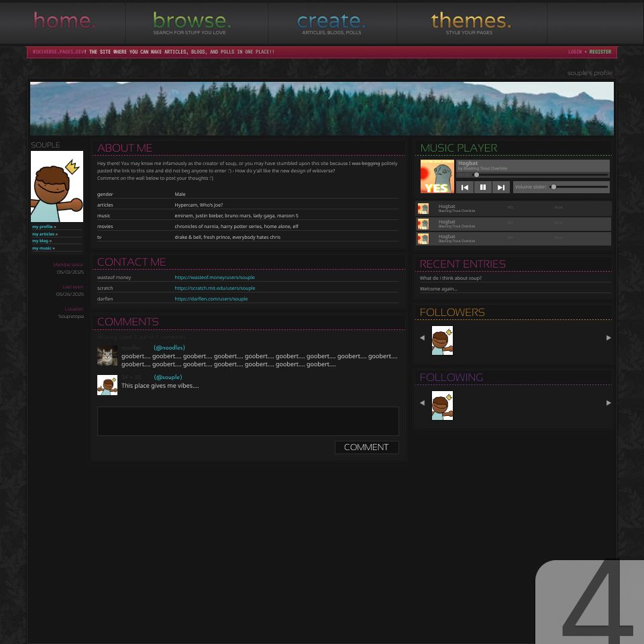The height and width of the screenshot is (644, 644).
Task: Open the @souple user mention
Action: [x=168, y=378]
